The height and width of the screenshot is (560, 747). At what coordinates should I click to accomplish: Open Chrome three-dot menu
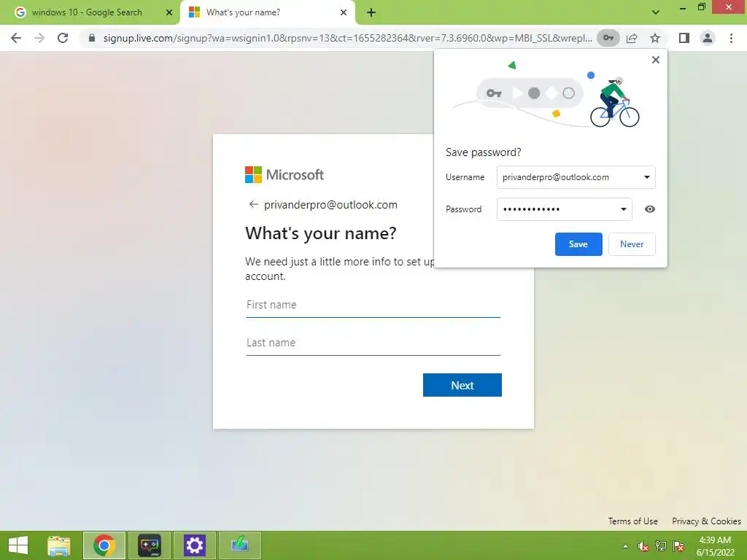coord(731,38)
